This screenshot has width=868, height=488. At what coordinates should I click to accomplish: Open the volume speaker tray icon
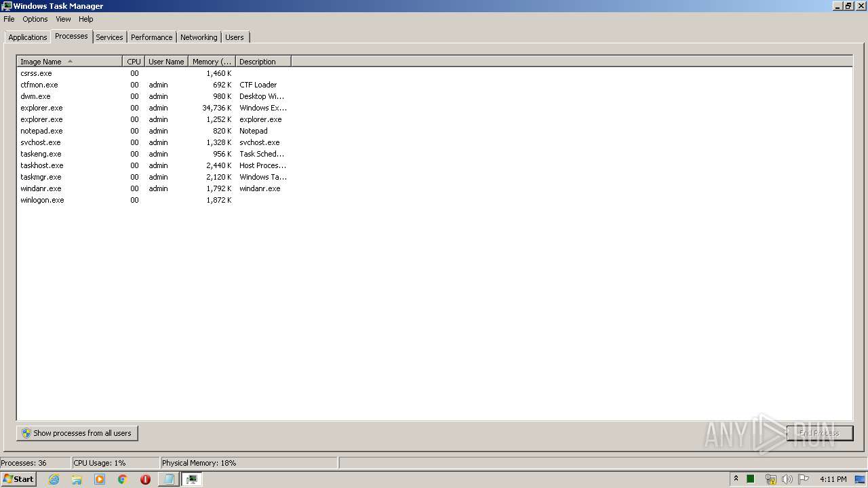click(787, 479)
